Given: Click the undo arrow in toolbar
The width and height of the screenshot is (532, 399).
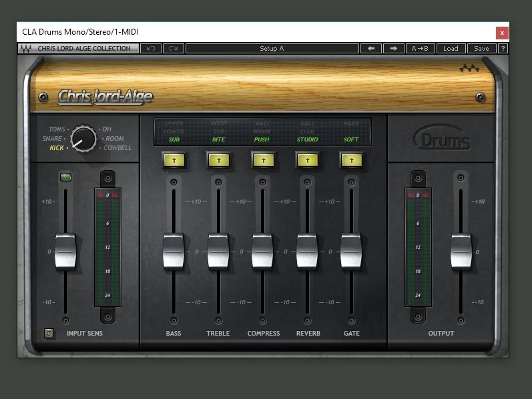Looking at the screenshot, I should 151,49.
